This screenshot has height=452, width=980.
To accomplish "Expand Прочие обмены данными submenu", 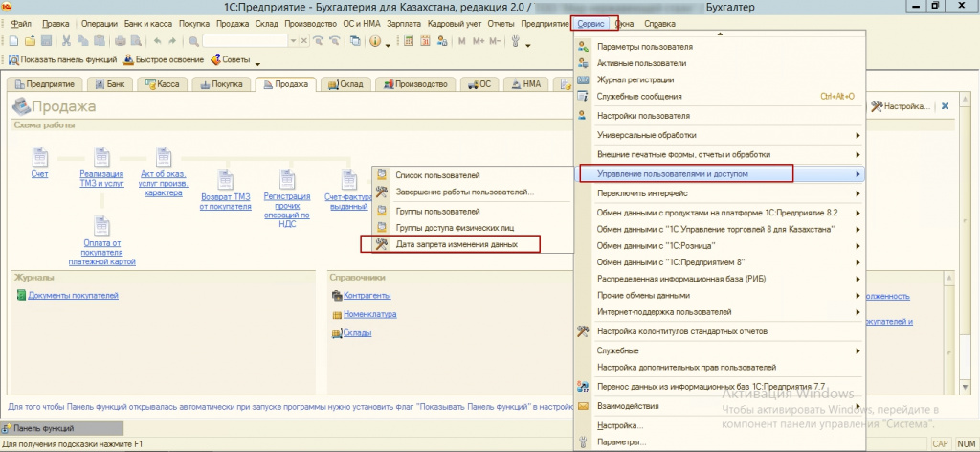I will pos(857,295).
